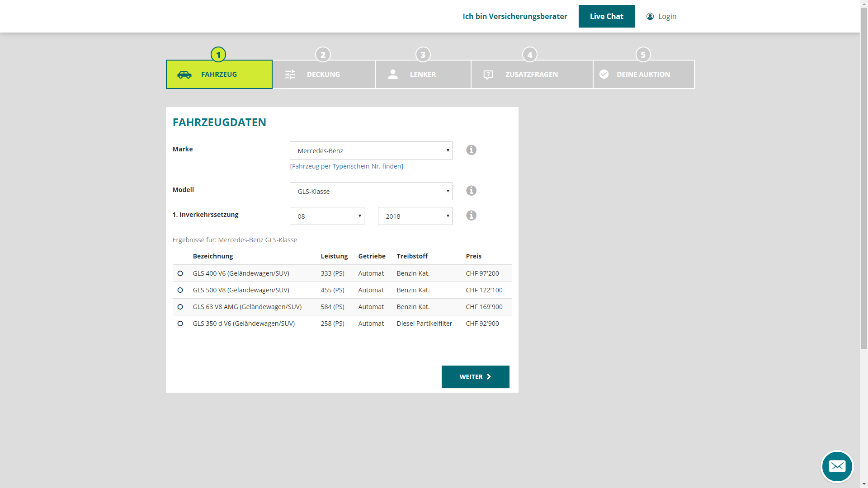Open the year dropdown showing 2018
Image resolution: width=868 pixels, height=488 pixels.
coord(415,216)
